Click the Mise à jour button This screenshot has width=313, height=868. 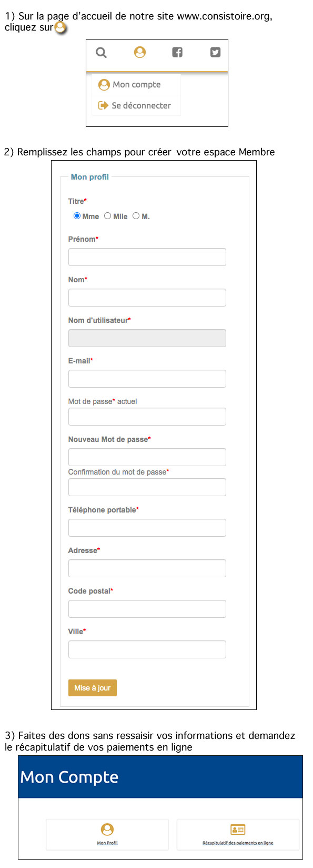(93, 688)
